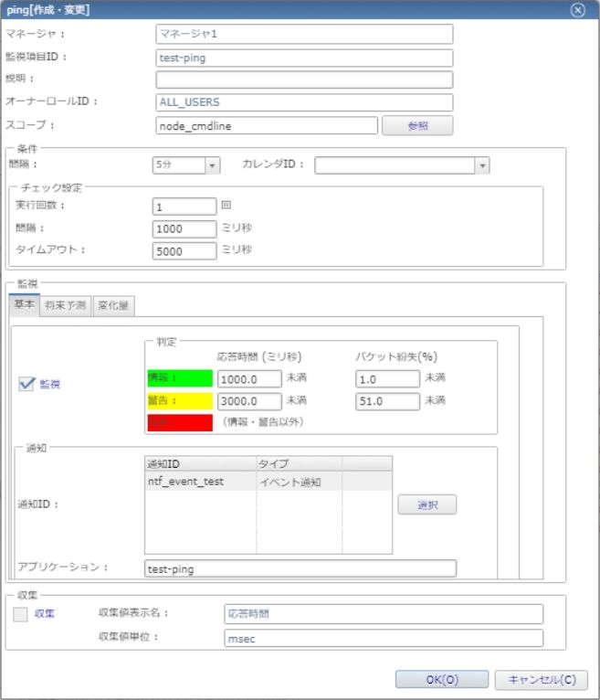Image resolution: width=600 pixels, height=700 pixels.
Task: Switch to the 将来予測 tab
Action: click(x=65, y=306)
